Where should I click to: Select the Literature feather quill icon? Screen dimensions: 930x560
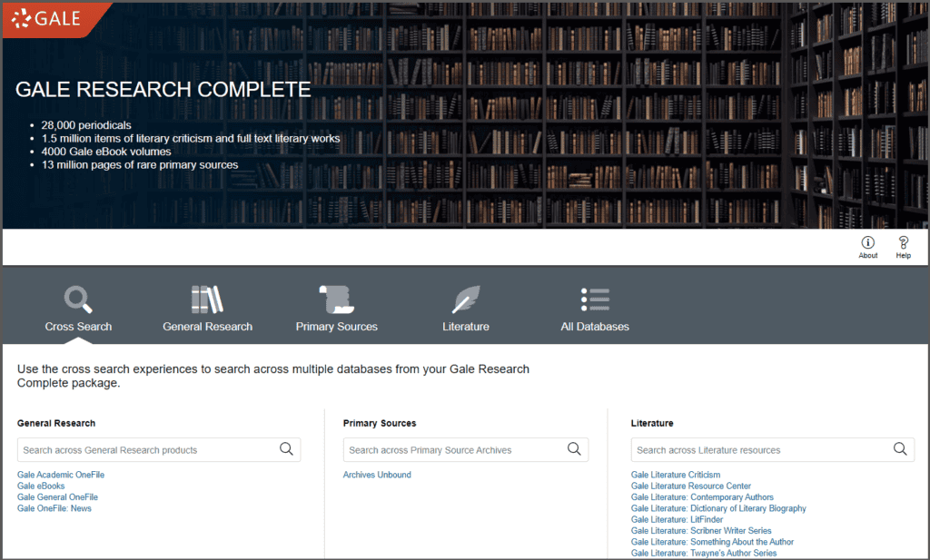(466, 300)
